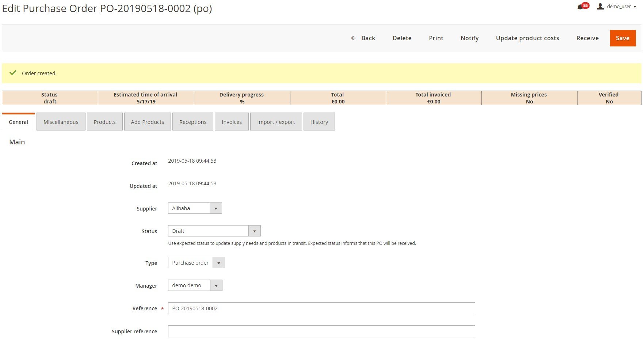
Task: Click the Total €0.00 summary cell
Action: (338, 98)
